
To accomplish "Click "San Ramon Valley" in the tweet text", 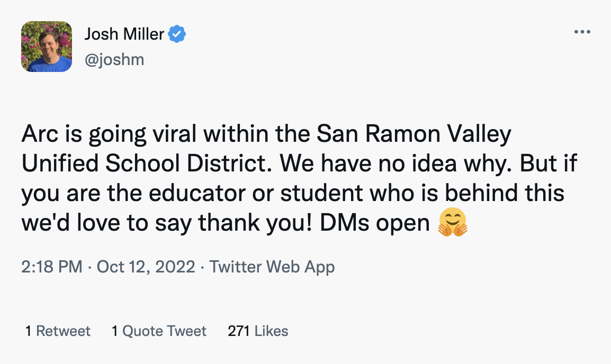I will coord(414,135).
